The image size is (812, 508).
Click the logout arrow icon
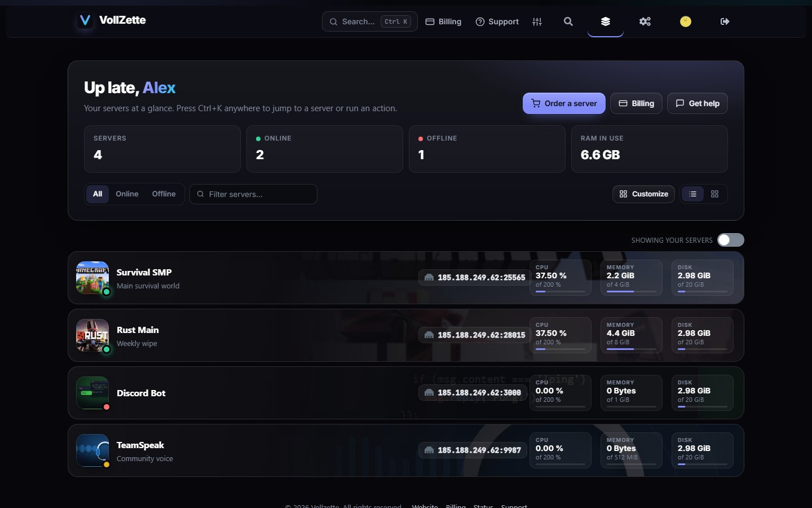725,21
